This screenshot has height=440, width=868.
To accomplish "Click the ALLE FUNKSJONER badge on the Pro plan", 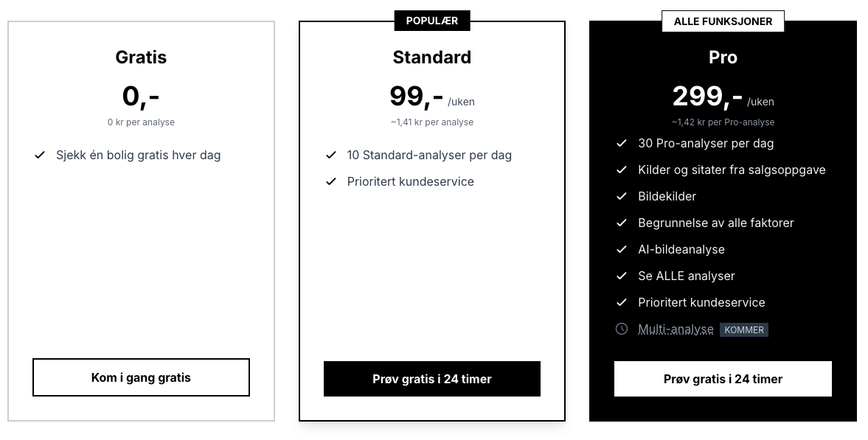I will click(x=723, y=21).
